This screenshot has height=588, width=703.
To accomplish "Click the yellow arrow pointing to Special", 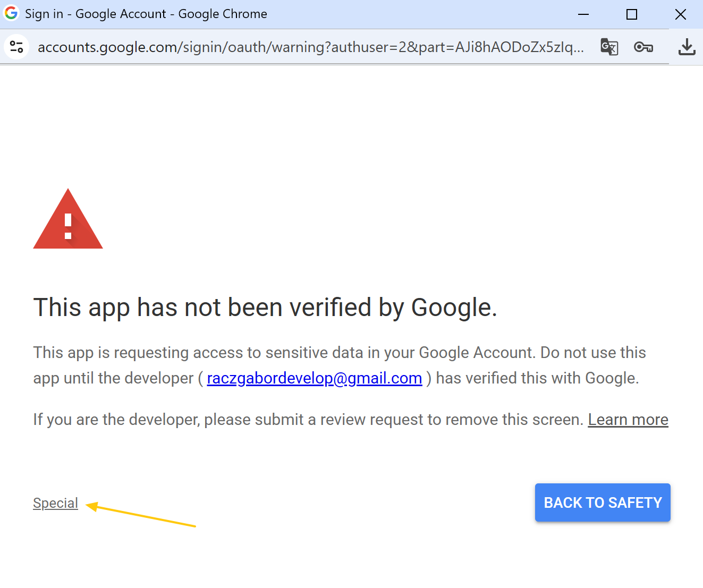I will click(141, 514).
